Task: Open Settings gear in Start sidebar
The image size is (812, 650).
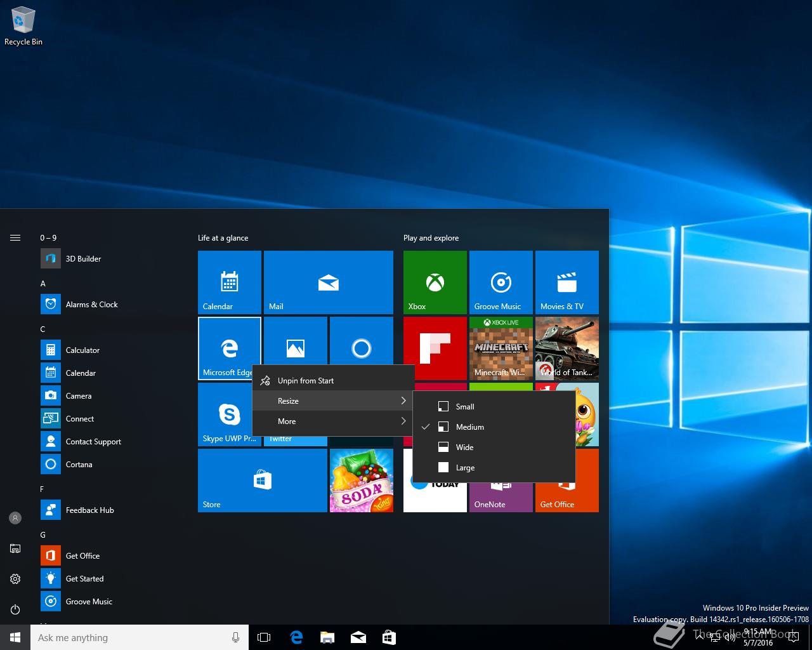Action: [x=15, y=579]
